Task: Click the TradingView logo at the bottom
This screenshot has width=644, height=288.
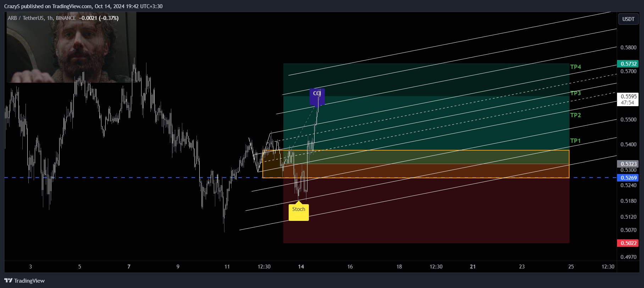Action: (24, 281)
